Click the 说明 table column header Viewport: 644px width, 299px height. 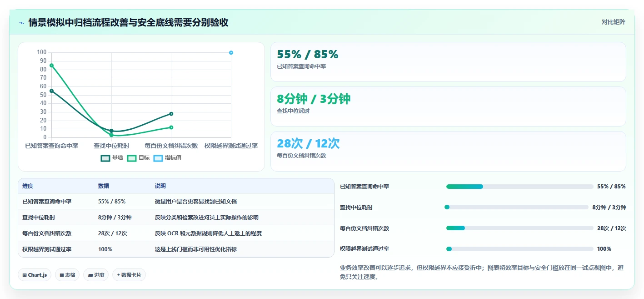[x=160, y=186]
